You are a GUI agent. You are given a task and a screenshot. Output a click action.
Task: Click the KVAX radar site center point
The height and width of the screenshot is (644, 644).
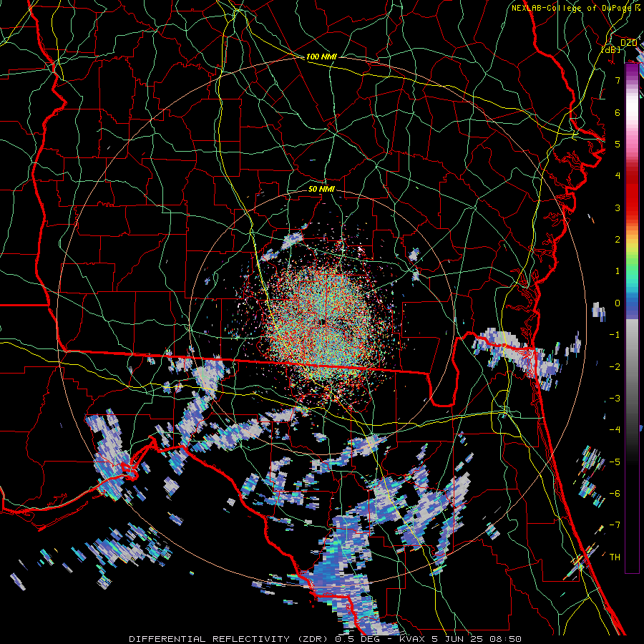click(323, 322)
